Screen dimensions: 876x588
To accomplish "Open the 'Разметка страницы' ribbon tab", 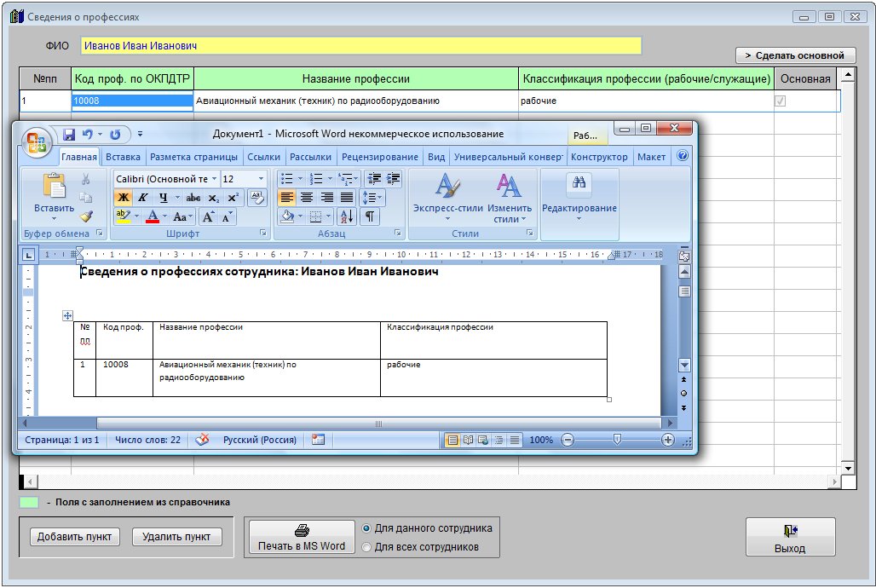I will tap(193, 157).
